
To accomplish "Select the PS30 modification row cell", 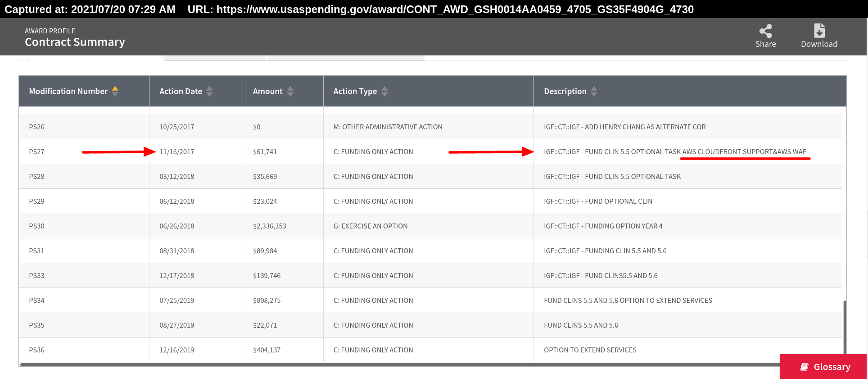I will coord(37,226).
